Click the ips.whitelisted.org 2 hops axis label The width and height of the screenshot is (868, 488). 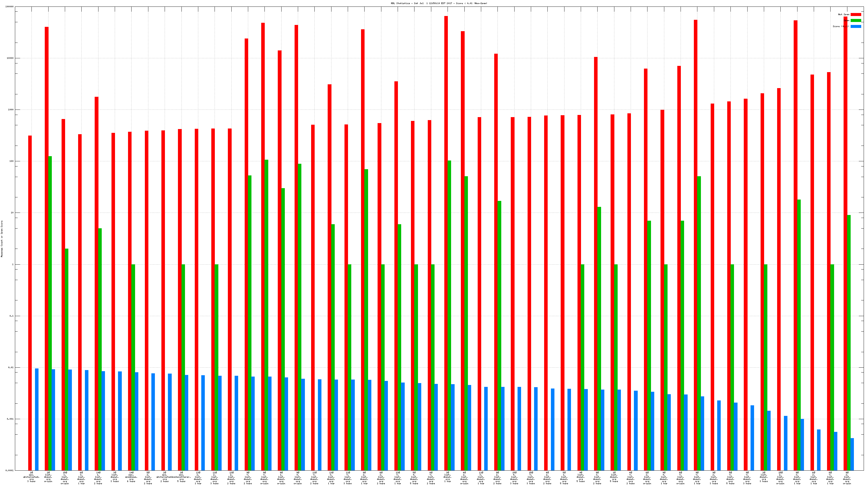point(164,477)
